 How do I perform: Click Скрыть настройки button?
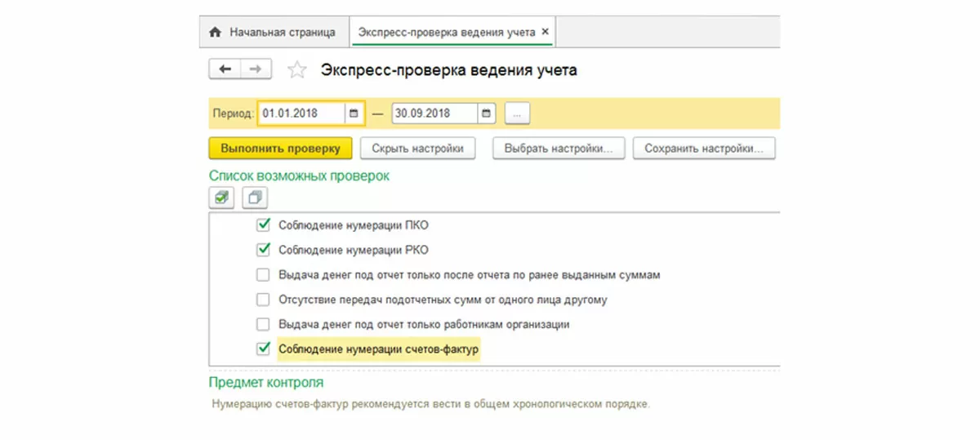click(417, 149)
